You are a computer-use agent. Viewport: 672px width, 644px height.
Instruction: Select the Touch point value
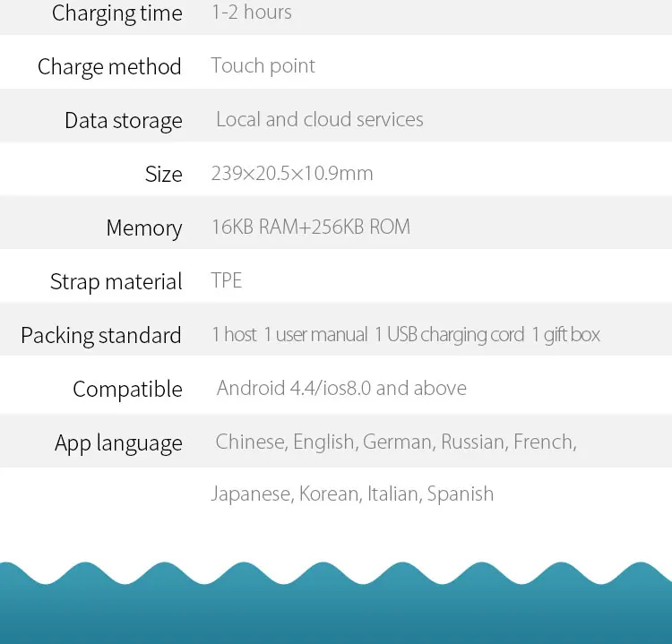tap(263, 66)
